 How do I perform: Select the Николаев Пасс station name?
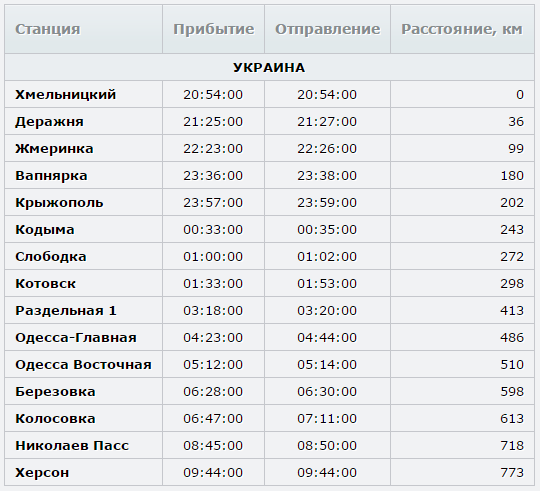(x=72, y=446)
